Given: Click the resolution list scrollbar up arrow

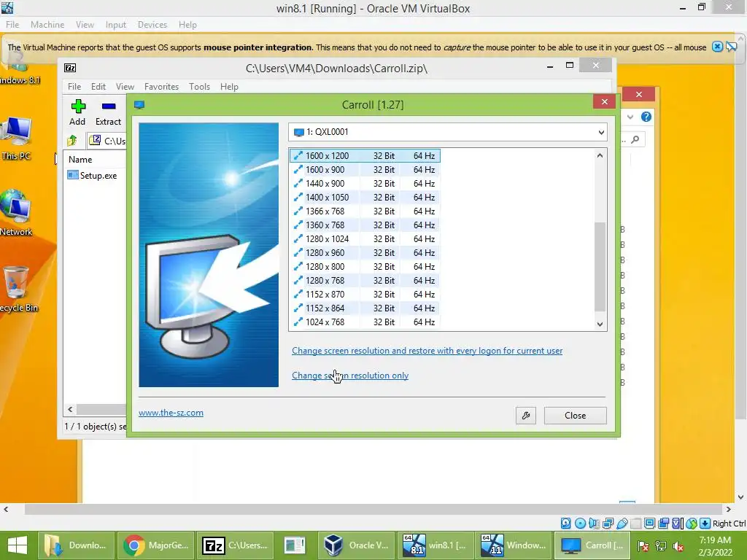Looking at the screenshot, I should tap(600, 155).
